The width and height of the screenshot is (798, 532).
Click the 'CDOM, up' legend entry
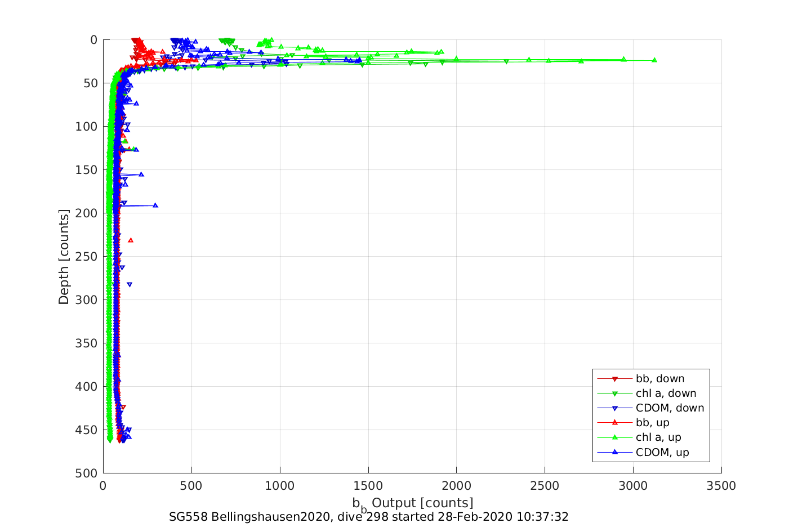pos(643,452)
